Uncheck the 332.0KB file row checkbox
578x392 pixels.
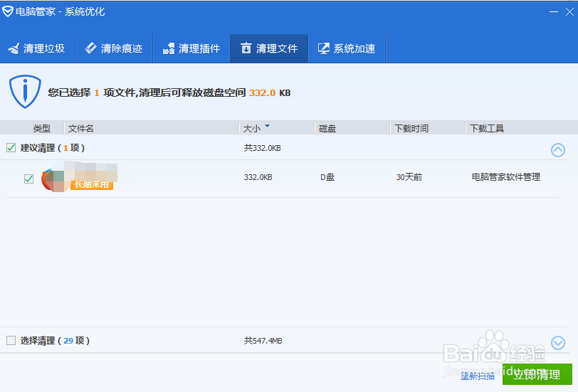[x=28, y=179]
